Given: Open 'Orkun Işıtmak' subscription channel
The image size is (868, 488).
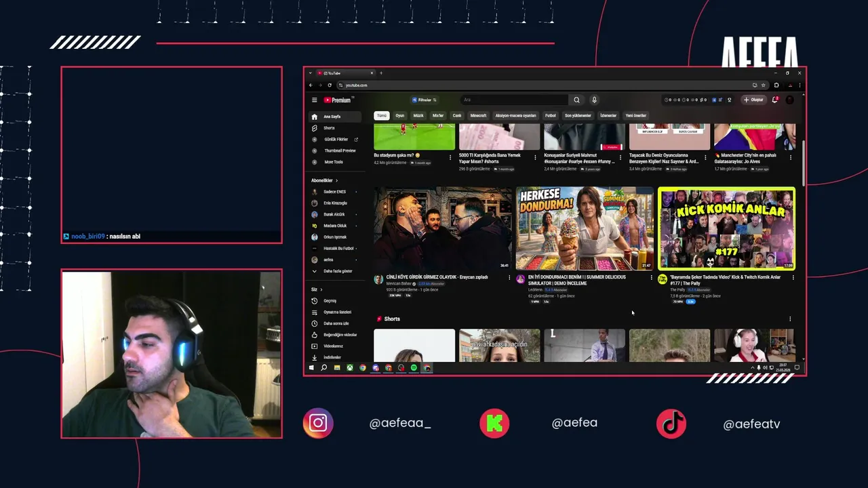Looking at the screenshot, I should pyautogui.click(x=334, y=237).
